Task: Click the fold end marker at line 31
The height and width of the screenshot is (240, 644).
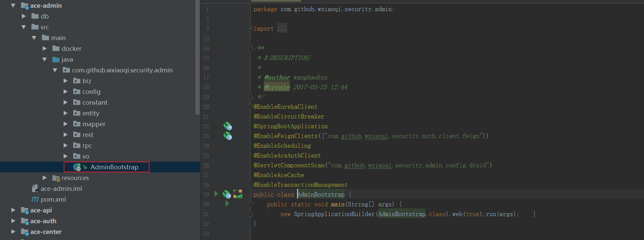Action: coord(250,214)
